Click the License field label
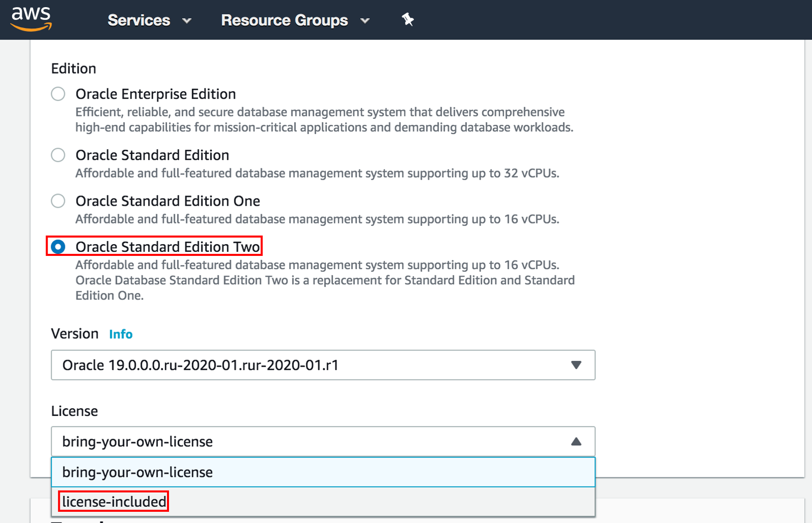This screenshot has width=812, height=523. tap(75, 411)
